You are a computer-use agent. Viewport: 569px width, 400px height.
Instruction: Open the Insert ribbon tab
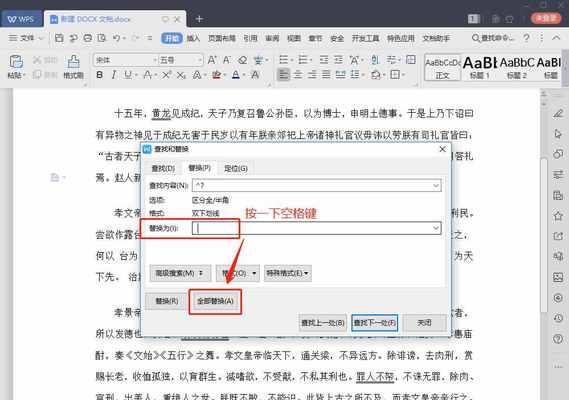tap(193, 38)
